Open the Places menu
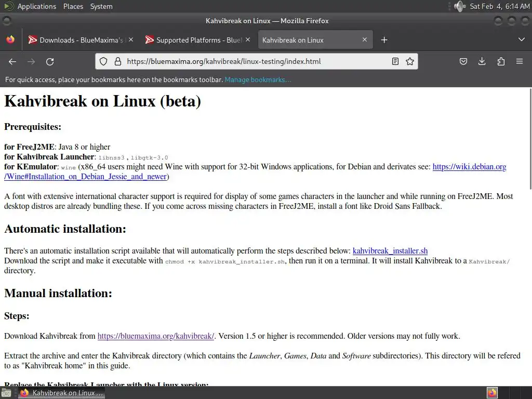This screenshot has width=532, height=399. (73, 6)
